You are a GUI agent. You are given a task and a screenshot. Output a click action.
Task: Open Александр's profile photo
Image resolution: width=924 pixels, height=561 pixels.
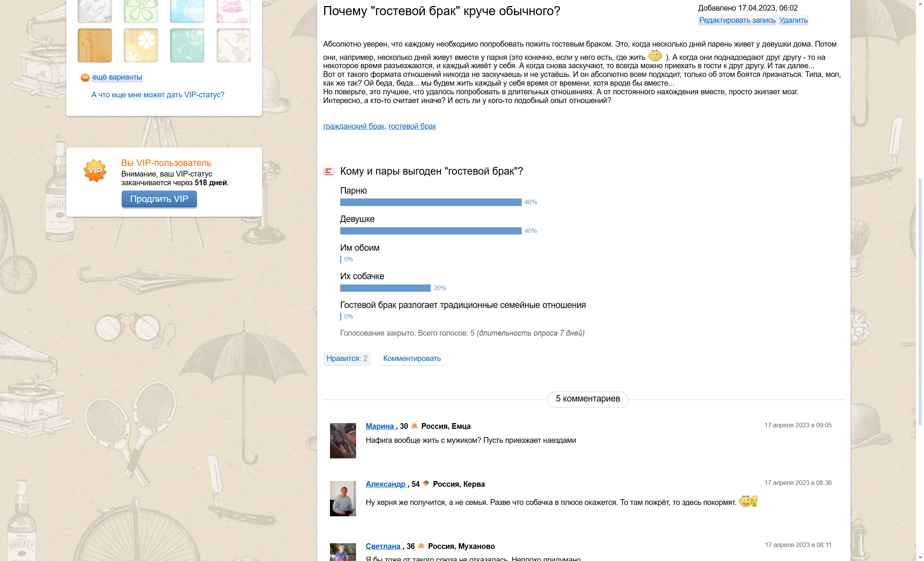(x=343, y=498)
